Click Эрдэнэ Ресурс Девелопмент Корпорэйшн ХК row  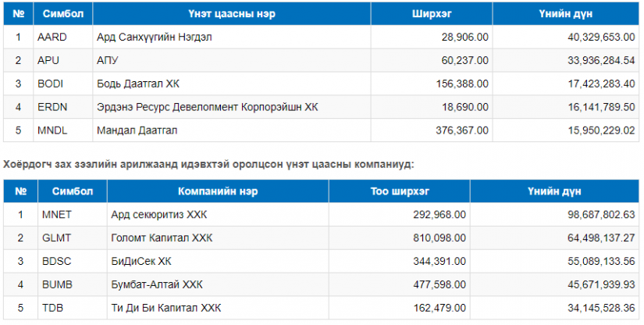tap(321, 107)
